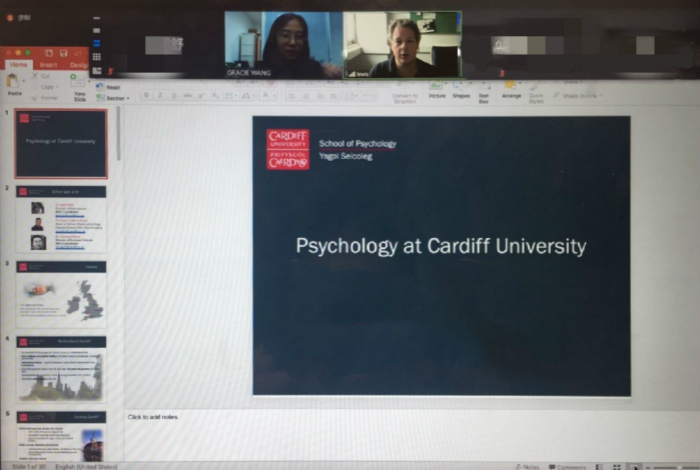Image resolution: width=700 pixels, height=470 pixels.
Task: Toggle Italic formatting
Action: [159, 96]
